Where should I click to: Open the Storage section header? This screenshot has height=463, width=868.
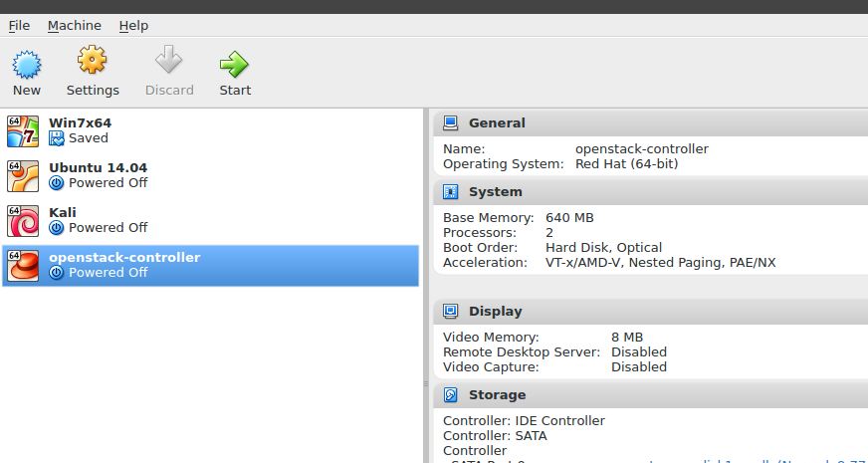click(x=650, y=395)
